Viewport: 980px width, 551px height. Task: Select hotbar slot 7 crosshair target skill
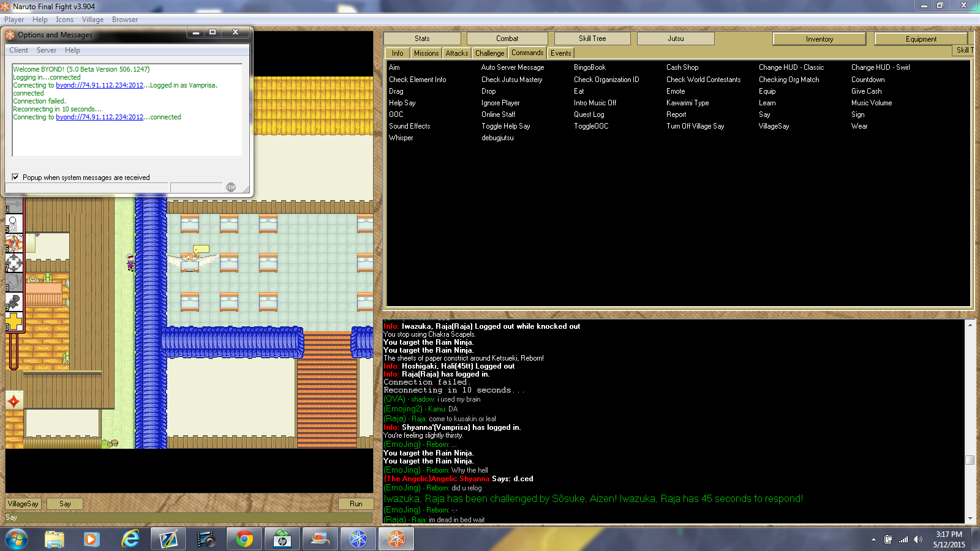(x=14, y=263)
